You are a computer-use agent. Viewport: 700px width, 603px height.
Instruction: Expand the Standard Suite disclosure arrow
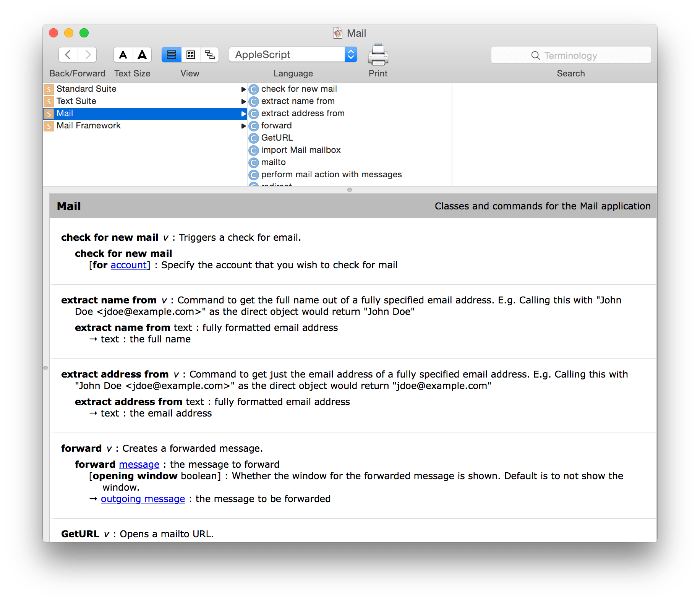(x=243, y=89)
